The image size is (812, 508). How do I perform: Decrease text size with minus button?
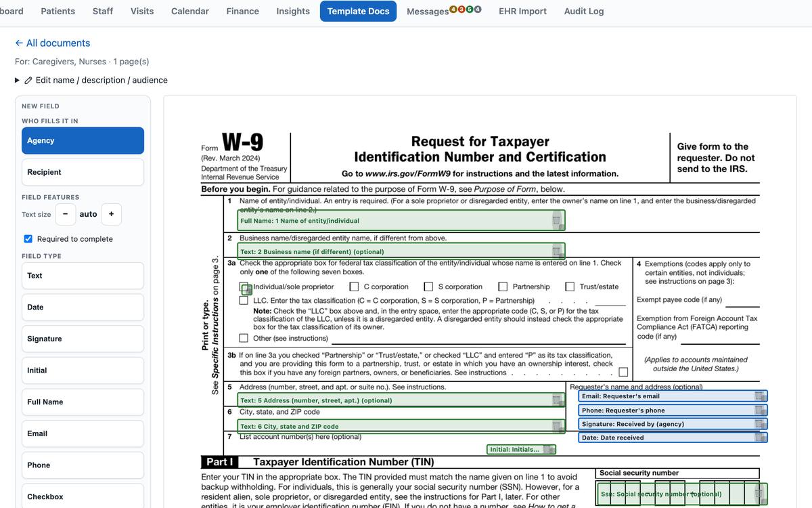click(x=65, y=214)
